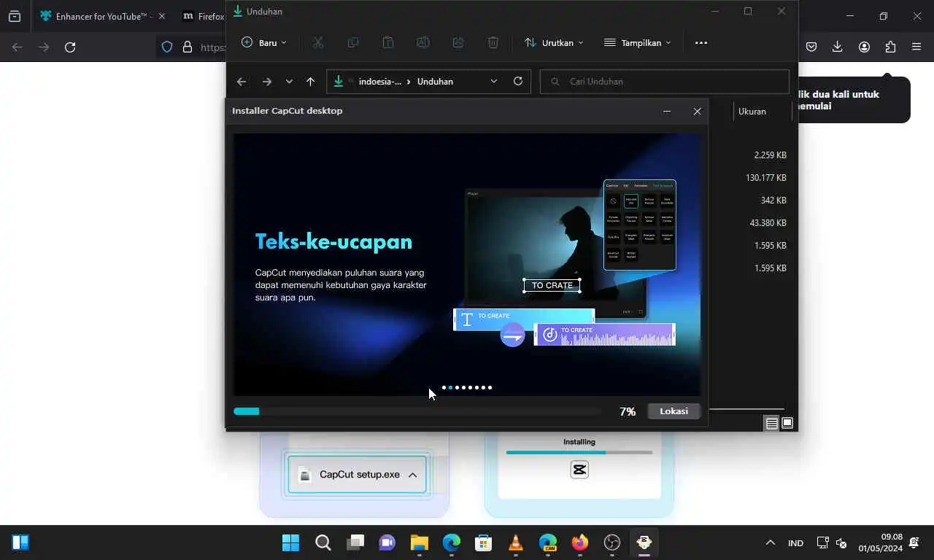
Task: Click the Cari Unduhan search field
Action: point(665,82)
